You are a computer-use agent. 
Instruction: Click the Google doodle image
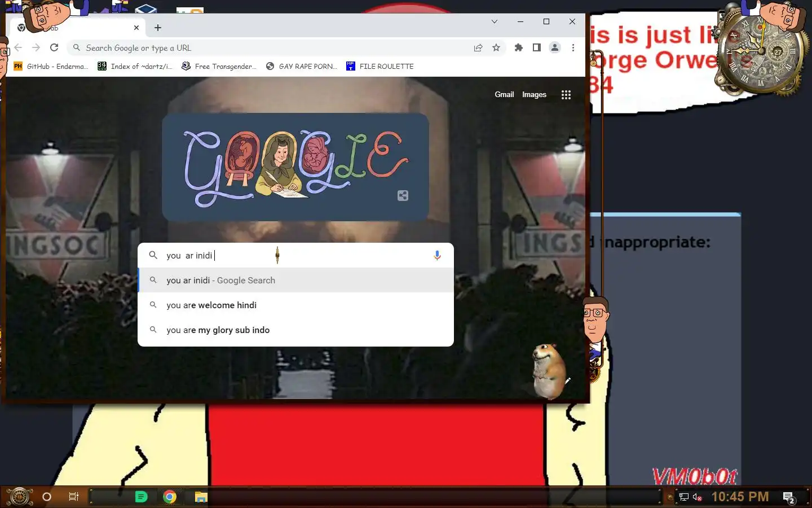click(295, 167)
